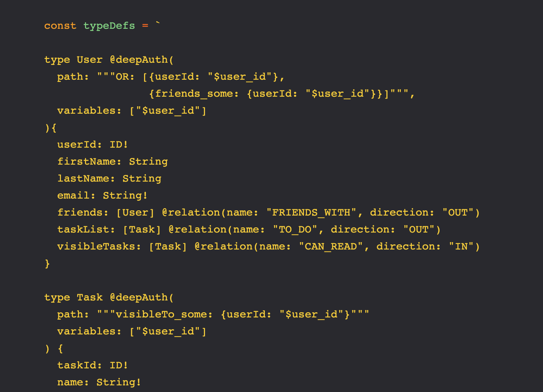Click the taskId: ID! field
This screenshot has width=543, height=392.
pyautogui.click(x=93, y=365)
